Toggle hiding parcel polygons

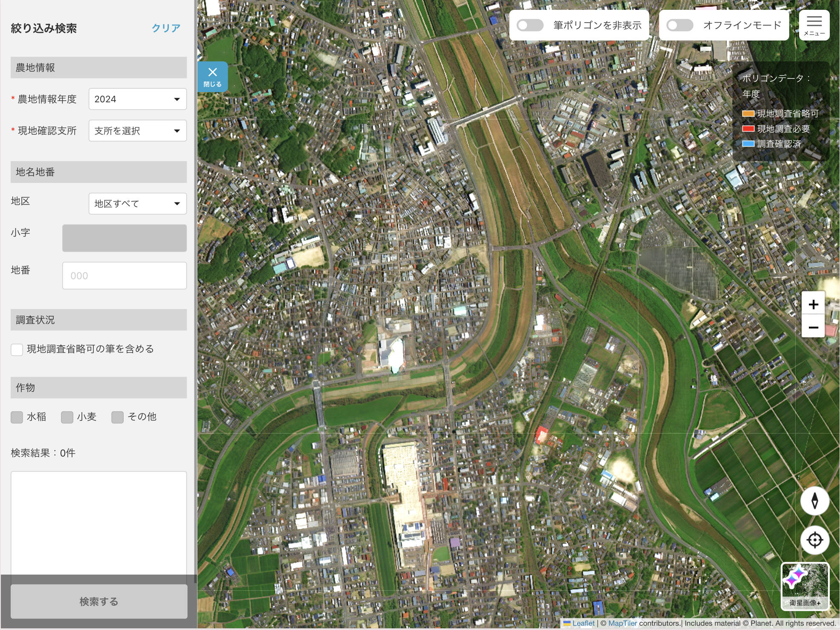(x=530, y=26)
